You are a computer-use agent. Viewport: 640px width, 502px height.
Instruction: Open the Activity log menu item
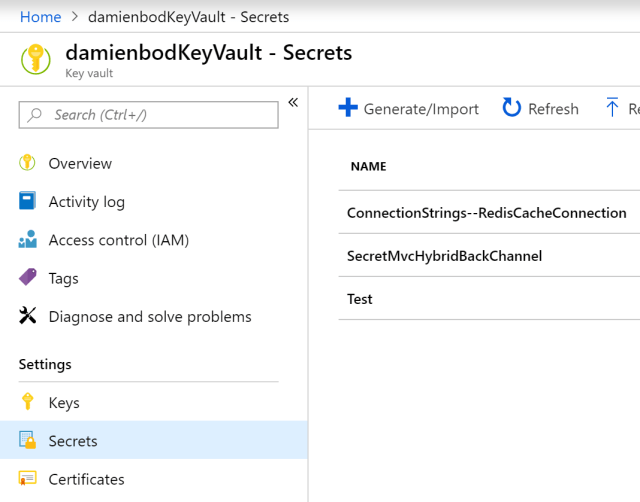[x=86, y=201]
